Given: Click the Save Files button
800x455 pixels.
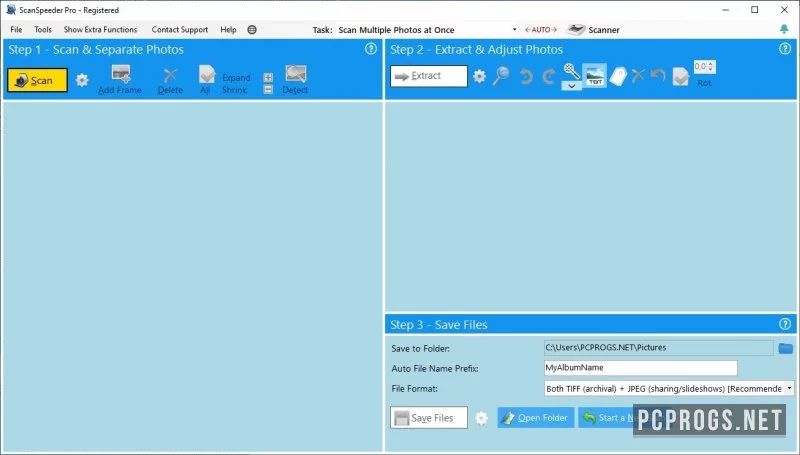Looking at the screenshot, I should (429, 417).
